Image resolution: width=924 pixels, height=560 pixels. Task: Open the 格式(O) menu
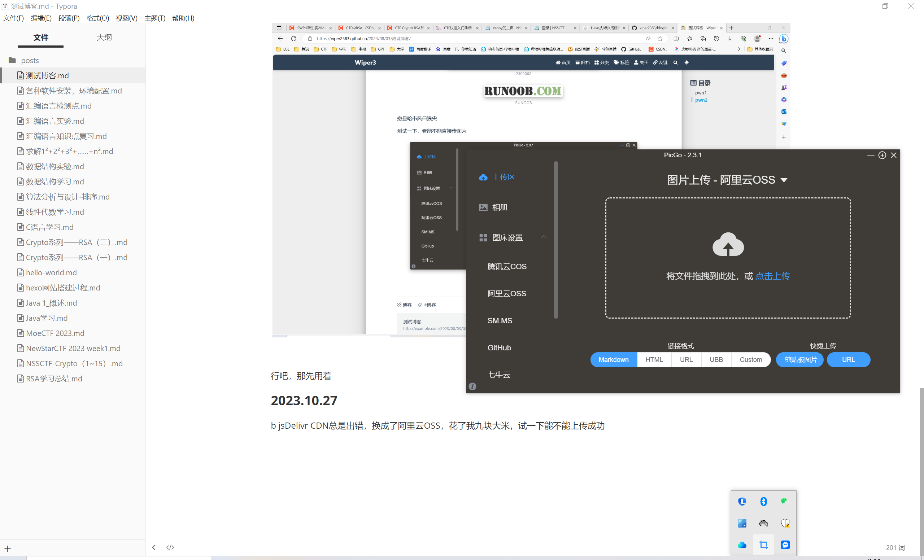[x=97, y=18]
